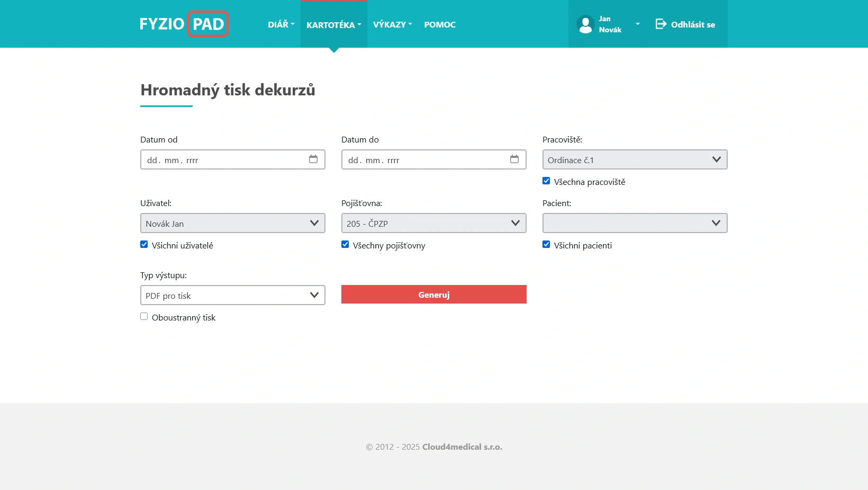Open the calendar picker for Datum do

coord(514,159)
